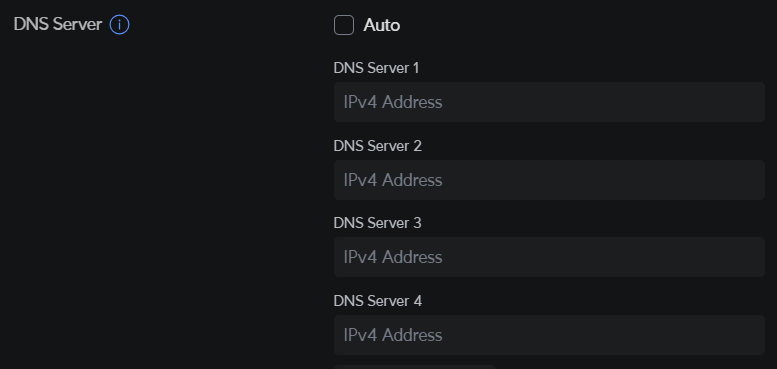Viewport: 777px width, 369px height.
Task: Click the Auto checkbox label text
Action: (382, 25)
